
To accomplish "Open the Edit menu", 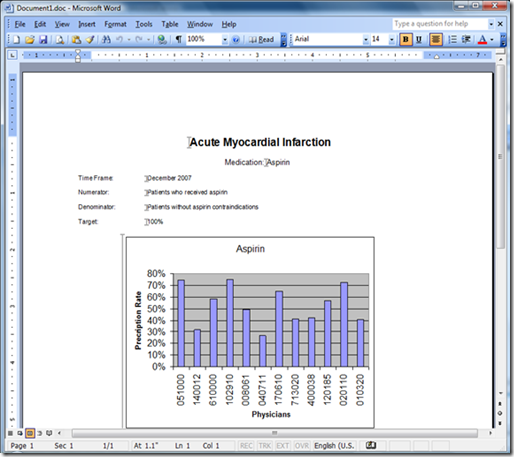I will click(x=40, y=24).
